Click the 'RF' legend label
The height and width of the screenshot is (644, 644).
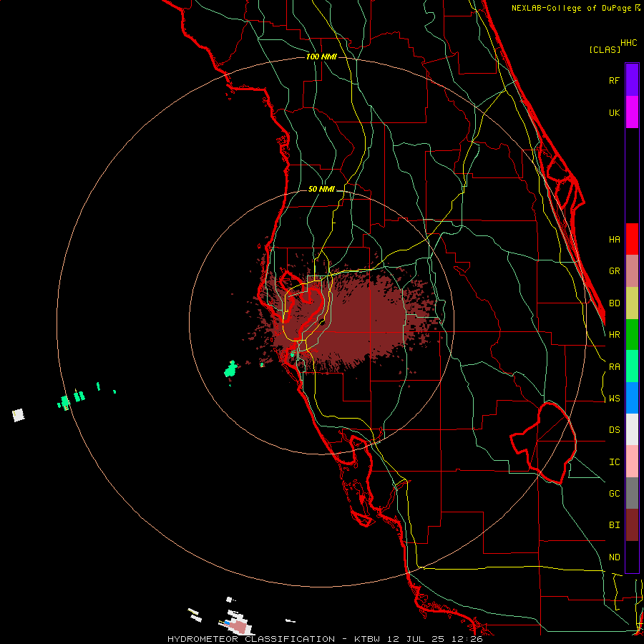(614, 81)
